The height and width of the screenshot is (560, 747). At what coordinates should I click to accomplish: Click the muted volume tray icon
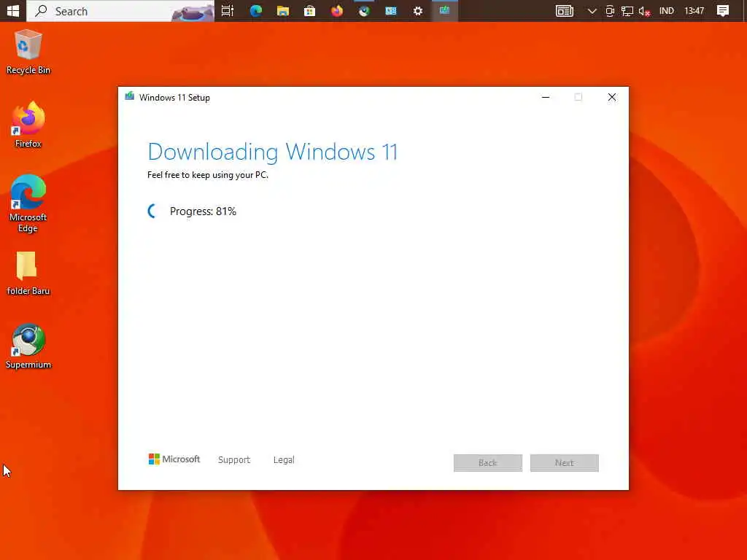pos(644,11)
